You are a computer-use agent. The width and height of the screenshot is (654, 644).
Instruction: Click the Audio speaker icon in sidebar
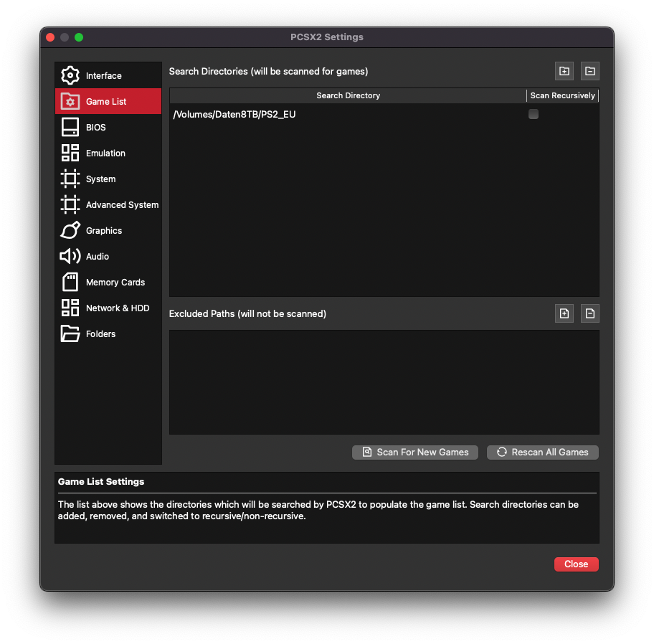pos(70,256)
